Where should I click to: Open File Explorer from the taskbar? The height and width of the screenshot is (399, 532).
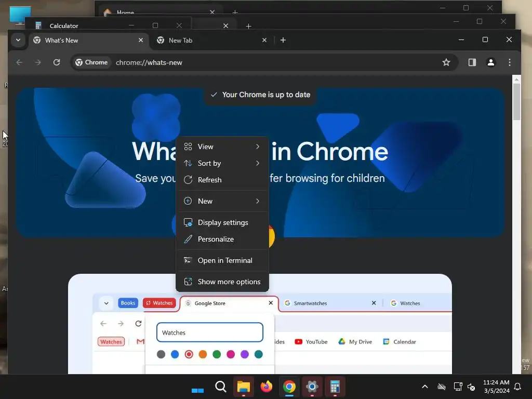pyautogui.click(x=243, y=387)
